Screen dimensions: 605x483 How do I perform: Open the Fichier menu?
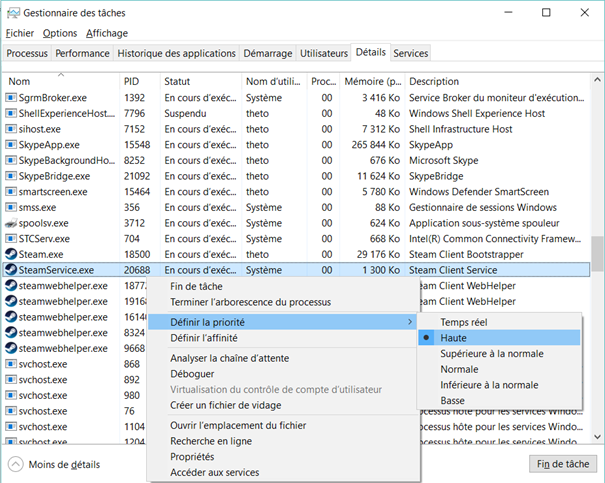20,33
